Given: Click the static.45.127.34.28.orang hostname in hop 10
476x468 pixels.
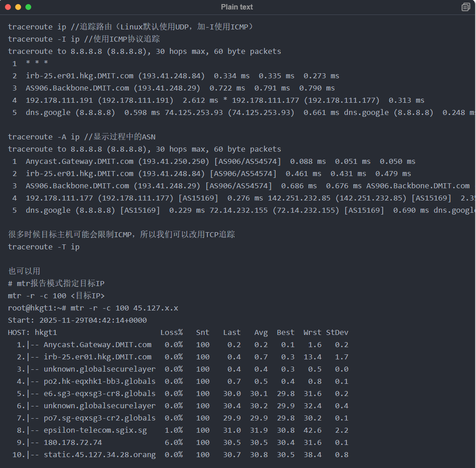Looking at the screenshot, I should 99,454.
